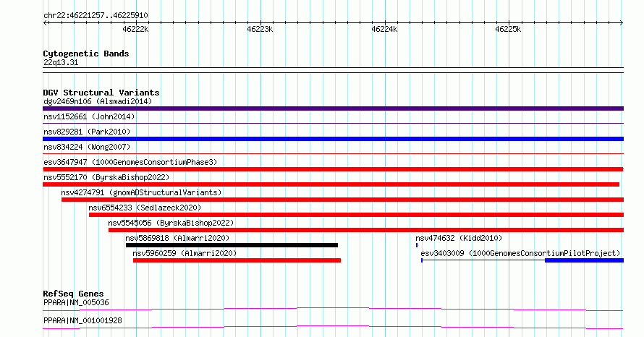Image resolution: width=644 pixels, height=337 pixels.
Task: Open nsv834224 (Wong2007) variant label
Action: click(87, 147)
